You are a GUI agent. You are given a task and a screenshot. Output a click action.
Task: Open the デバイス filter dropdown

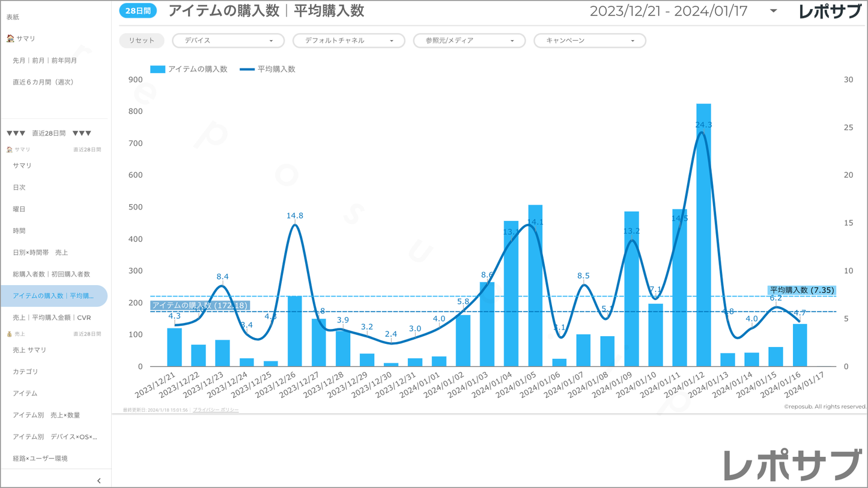coord(228,41)
